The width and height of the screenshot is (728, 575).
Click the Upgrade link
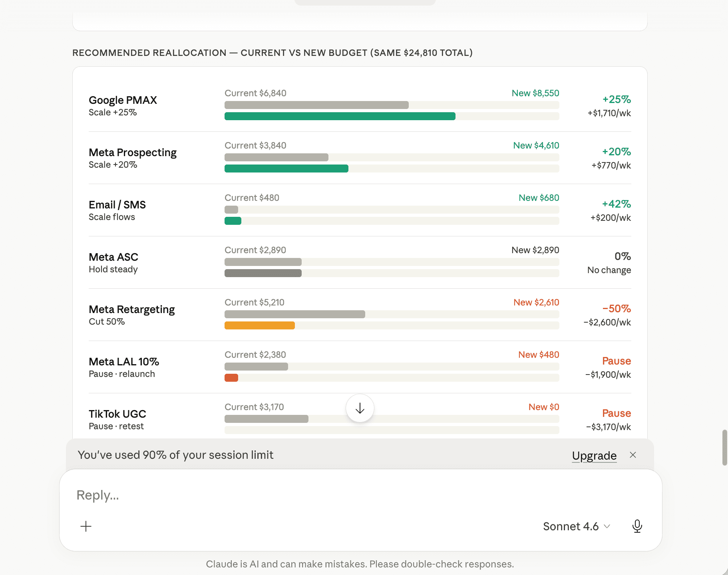click(x=595, y=455)
